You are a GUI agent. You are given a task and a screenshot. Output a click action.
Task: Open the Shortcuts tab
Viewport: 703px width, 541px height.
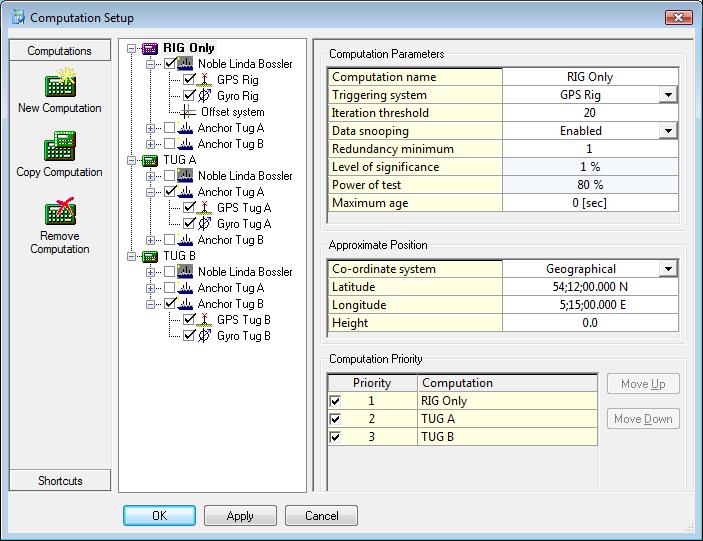pyautogui.click(x=60, y=481)
